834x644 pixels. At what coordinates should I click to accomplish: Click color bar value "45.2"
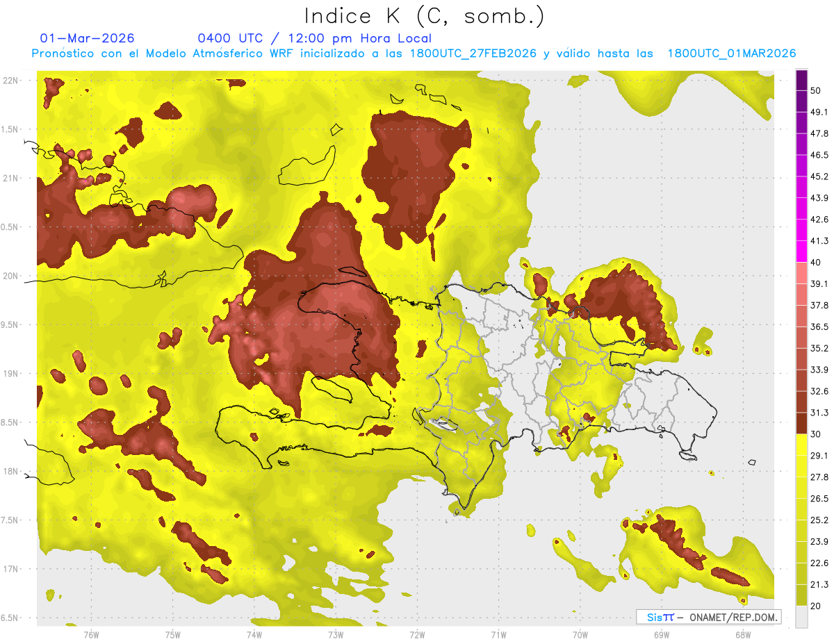click(819, 176)
